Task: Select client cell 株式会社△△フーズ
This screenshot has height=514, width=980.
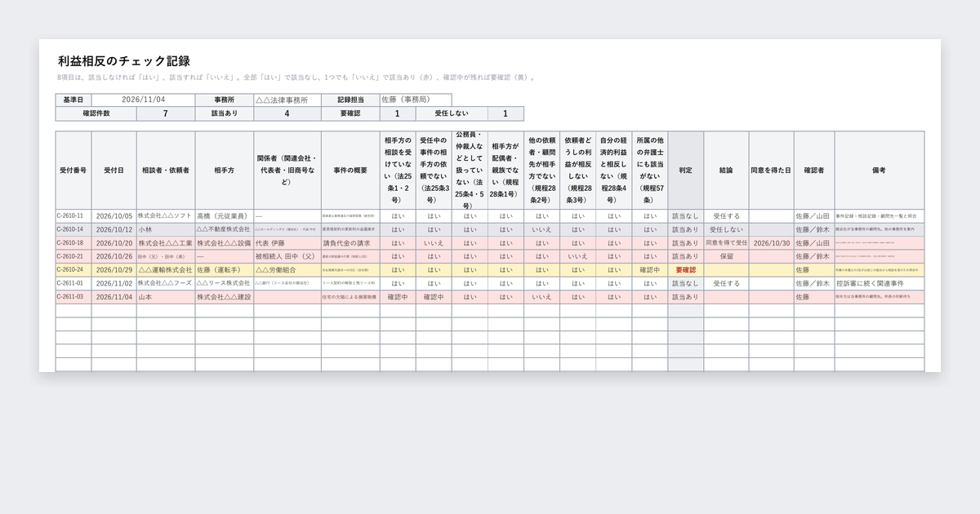Action: (x=166, y=284)
